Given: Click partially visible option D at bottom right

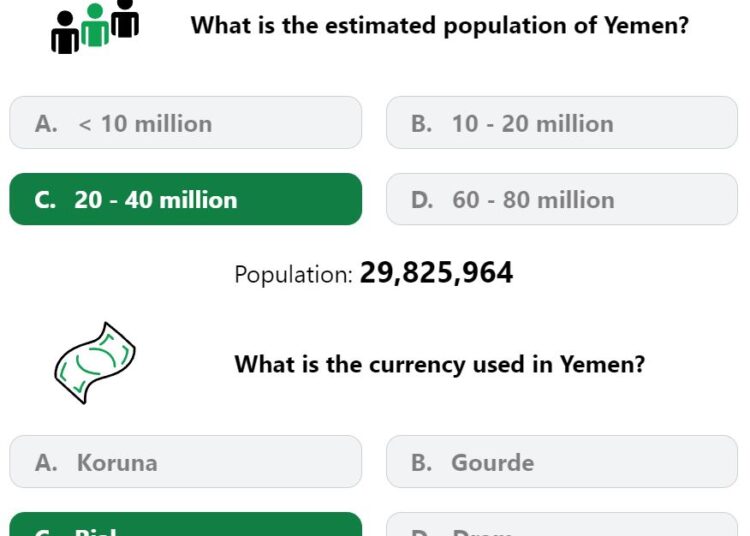Looking at the screenshot, I should tap(562, 525).
